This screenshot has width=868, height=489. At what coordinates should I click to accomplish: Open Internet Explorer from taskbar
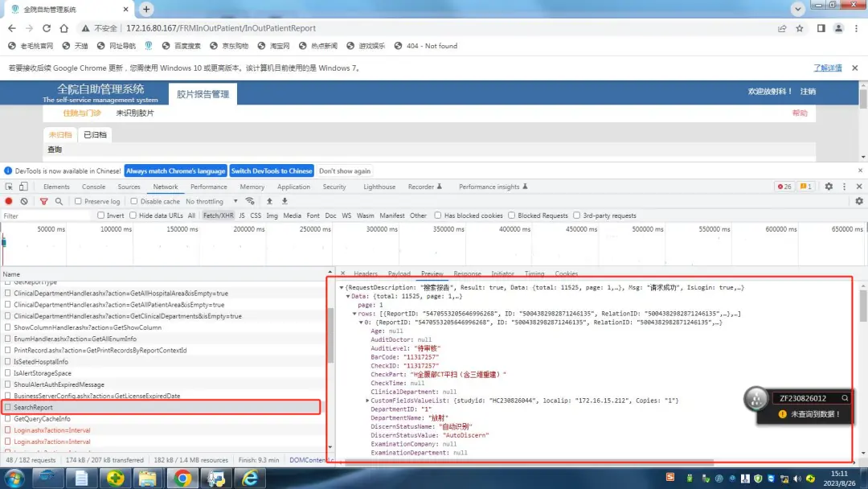250,478
